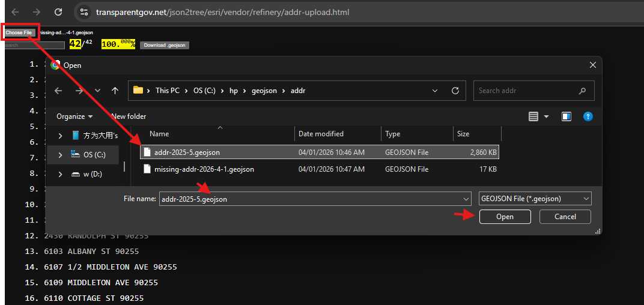
Task: Expand the w (D:) drive node
Action: (x=59, y=175)
